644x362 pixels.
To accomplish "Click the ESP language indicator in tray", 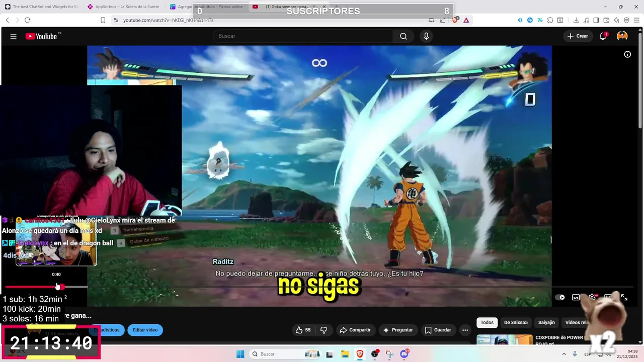I will [x=587, y=354].
